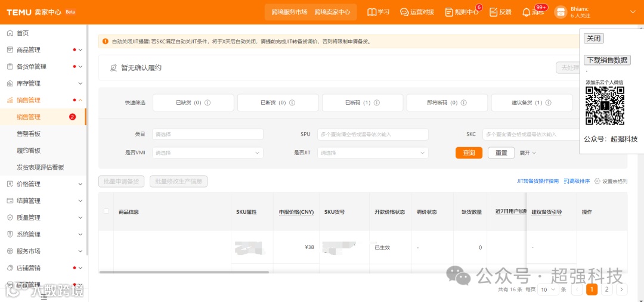Expand 系统管理 in sidebar

(80, 234)
